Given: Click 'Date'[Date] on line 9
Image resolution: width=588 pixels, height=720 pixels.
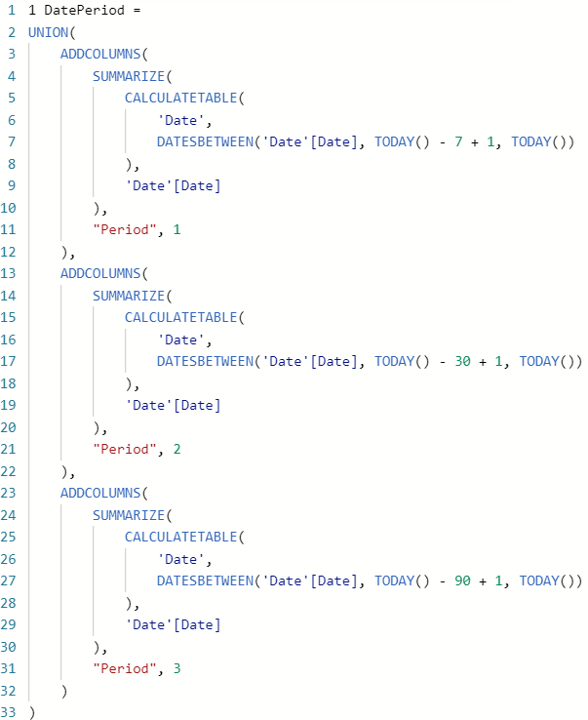Looking at the screenshot, I should click(173, 186).
